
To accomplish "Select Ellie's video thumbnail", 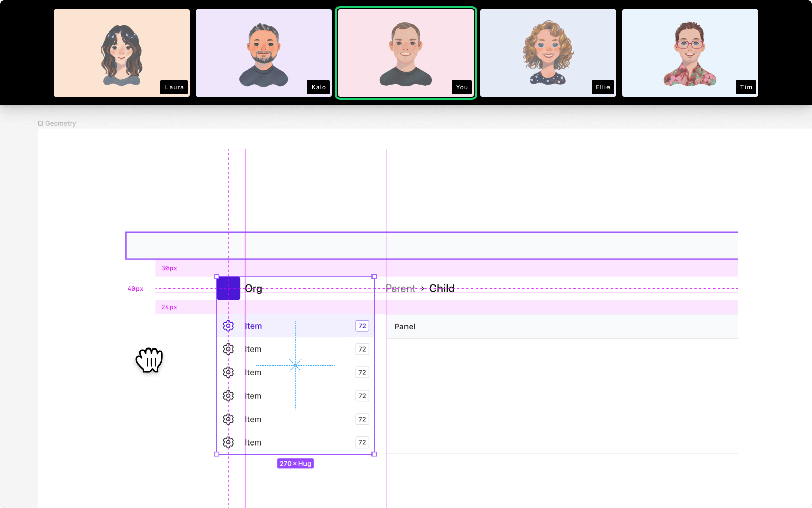I will tap(548, 53).
